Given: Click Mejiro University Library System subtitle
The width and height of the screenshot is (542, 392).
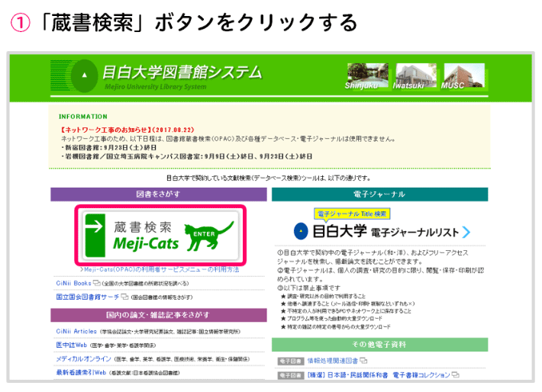Looking at the screenshot, I should 156,87.
